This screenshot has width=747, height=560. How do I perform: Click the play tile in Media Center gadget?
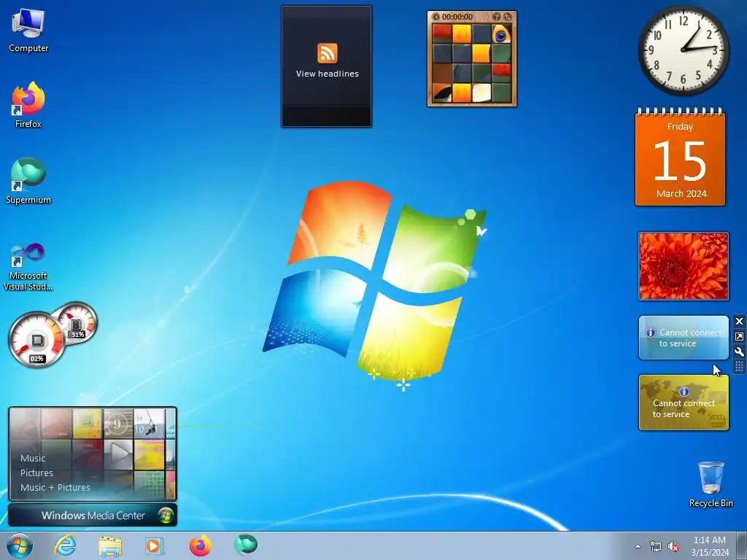point(118,454)
